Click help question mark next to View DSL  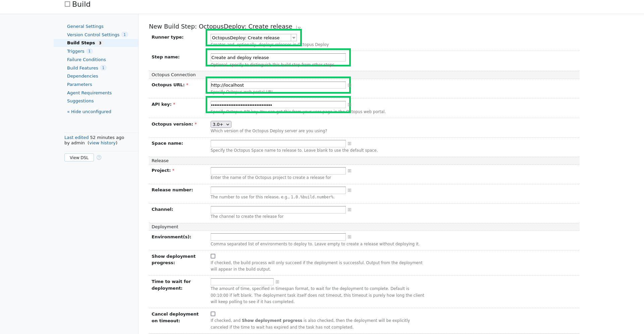click(x=99, y=157)
